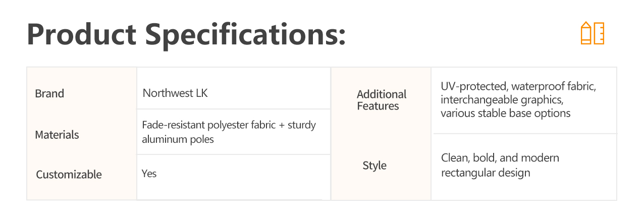Select the UV-protected, waterproof fabric line
The image size is (644, 218).
click(x=518, y=87)
